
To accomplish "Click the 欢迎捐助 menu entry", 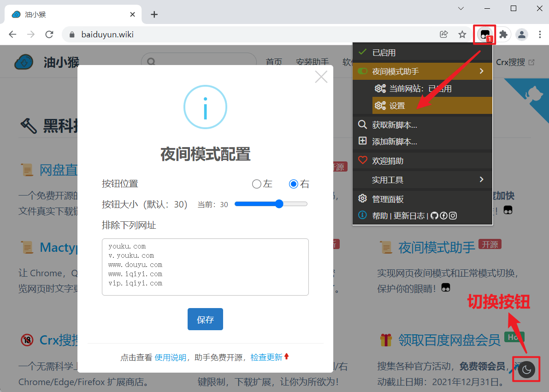I will tap(423, 161).
